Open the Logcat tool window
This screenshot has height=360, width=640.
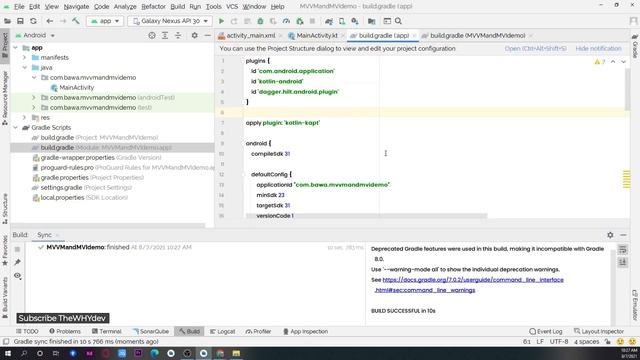[222, 331]
